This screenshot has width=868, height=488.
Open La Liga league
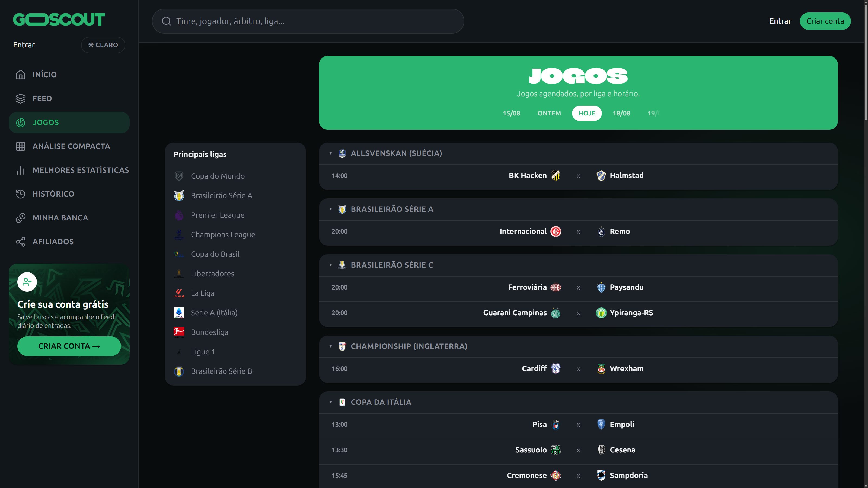[235, 293]
